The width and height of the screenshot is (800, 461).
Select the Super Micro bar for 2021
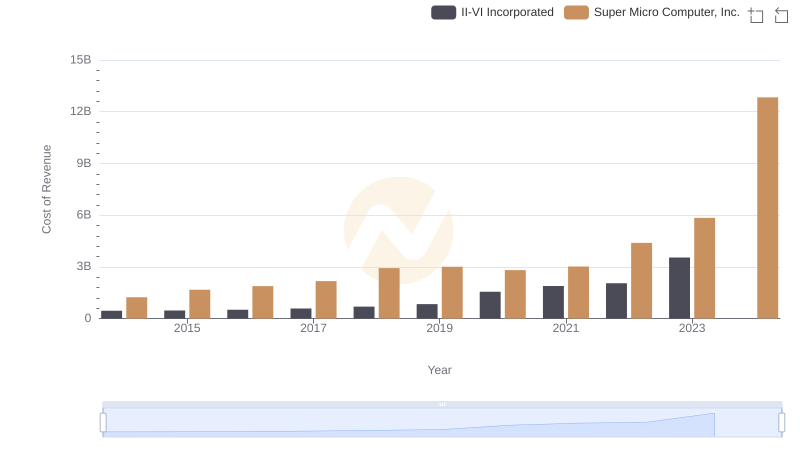coord(578,293)
